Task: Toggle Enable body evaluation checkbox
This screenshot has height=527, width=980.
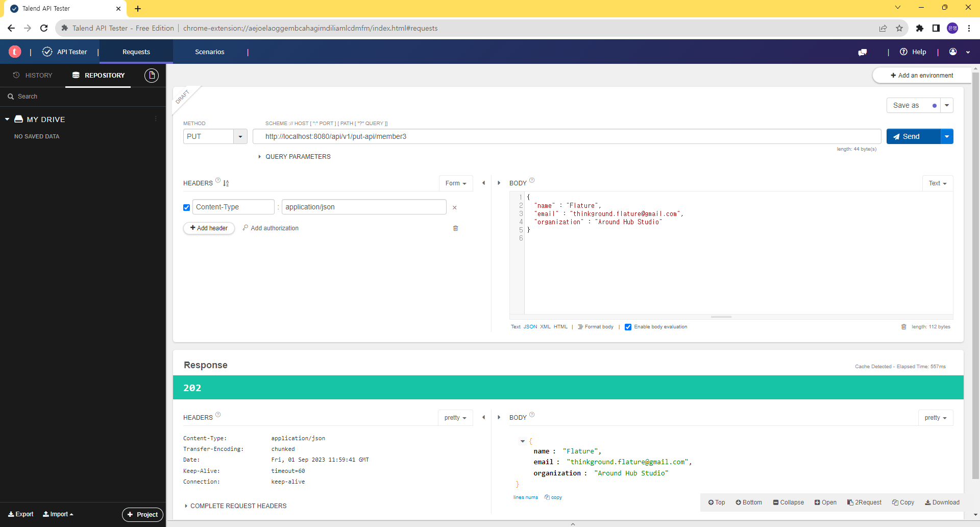Action: (628, 327)
